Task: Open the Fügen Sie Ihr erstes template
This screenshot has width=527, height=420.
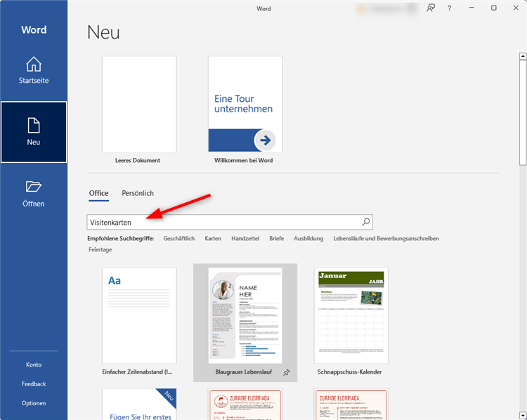Action: coord(139,405)
